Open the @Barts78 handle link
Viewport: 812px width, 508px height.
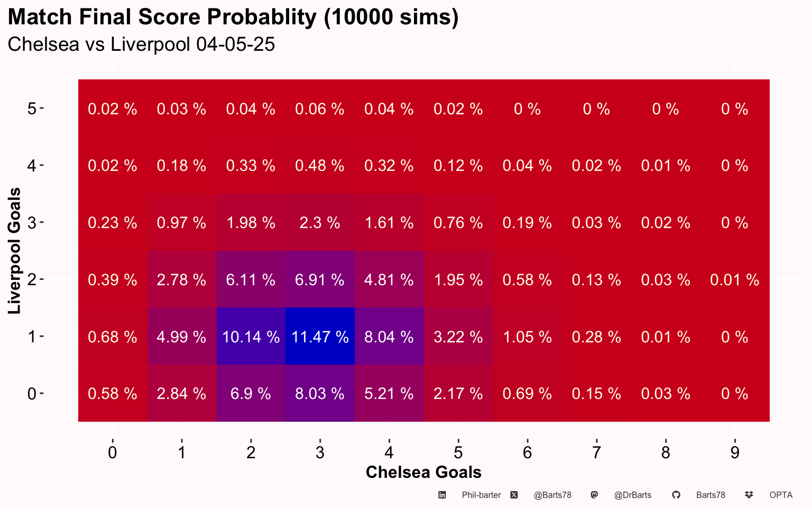tap(552, 495)
